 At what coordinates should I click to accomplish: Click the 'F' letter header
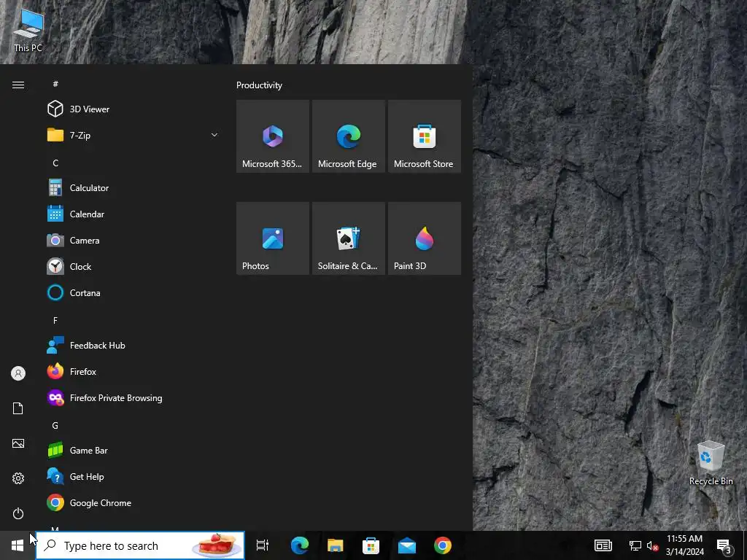[55, 321]
